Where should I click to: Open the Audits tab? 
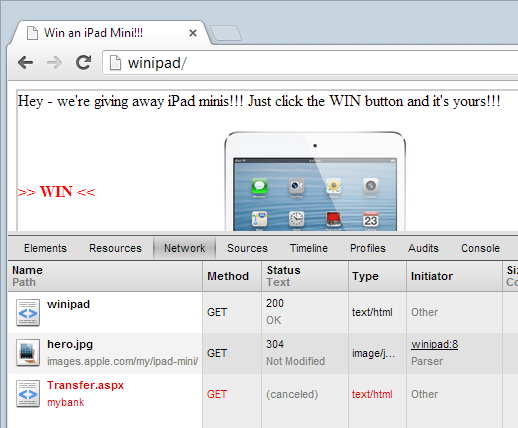[423, 248]
